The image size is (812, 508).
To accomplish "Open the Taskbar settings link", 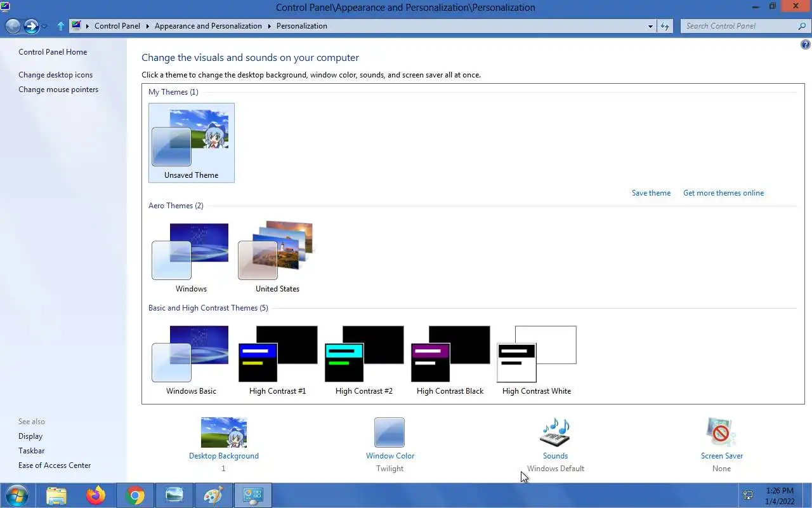I will pyautogui.click(x=31, y=451).
